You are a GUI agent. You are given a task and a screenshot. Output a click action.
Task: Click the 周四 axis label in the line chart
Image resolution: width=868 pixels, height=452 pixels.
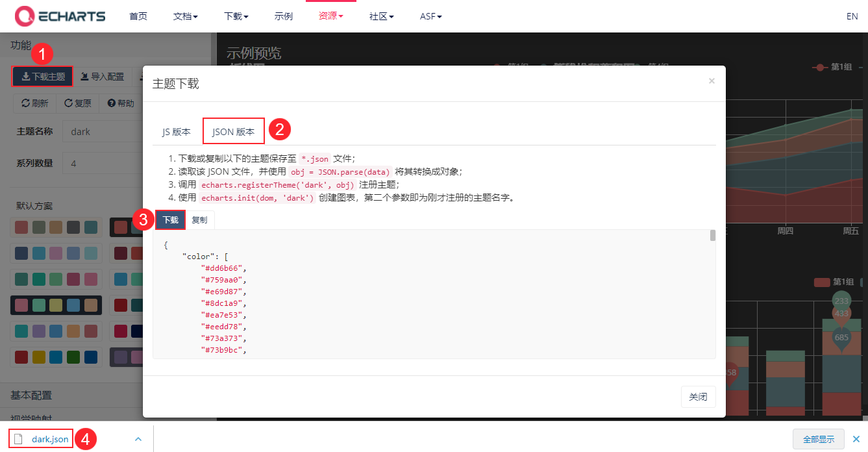(786, 231)
